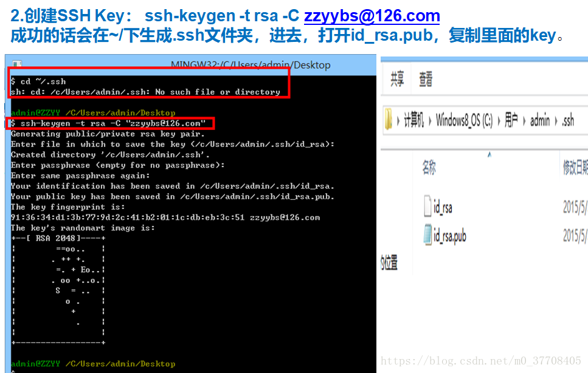
Task: Select the id_rsa file name
Action: tap(443, 207)
